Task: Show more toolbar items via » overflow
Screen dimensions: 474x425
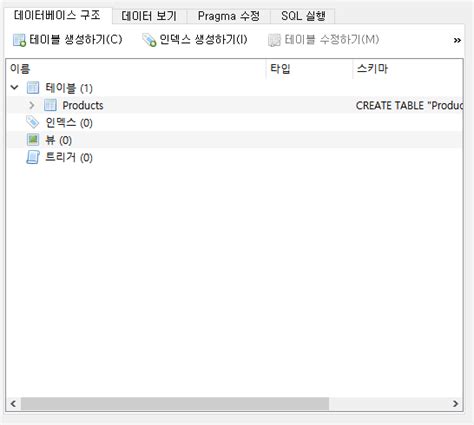Action: click(x=457, y=40)
